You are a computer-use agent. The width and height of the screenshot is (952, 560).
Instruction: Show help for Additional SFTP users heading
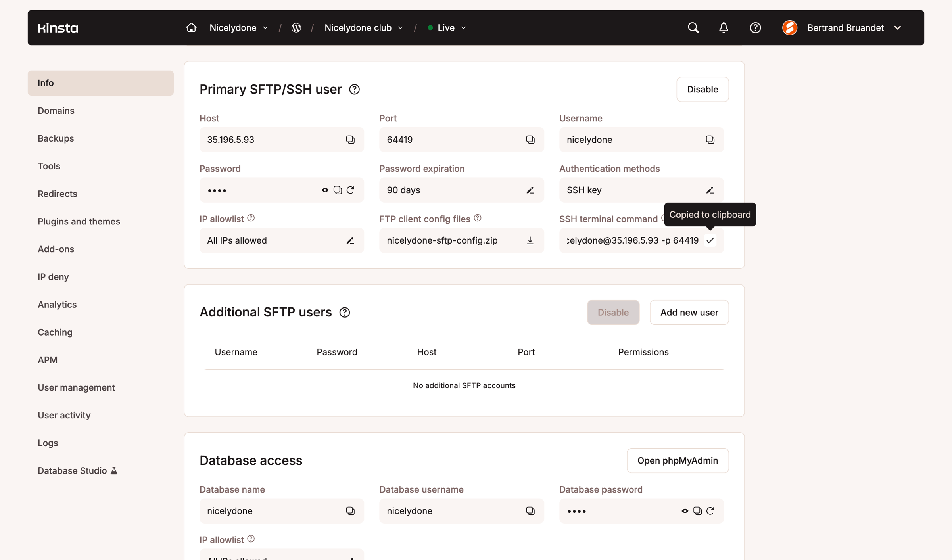[x=345, y=313]
